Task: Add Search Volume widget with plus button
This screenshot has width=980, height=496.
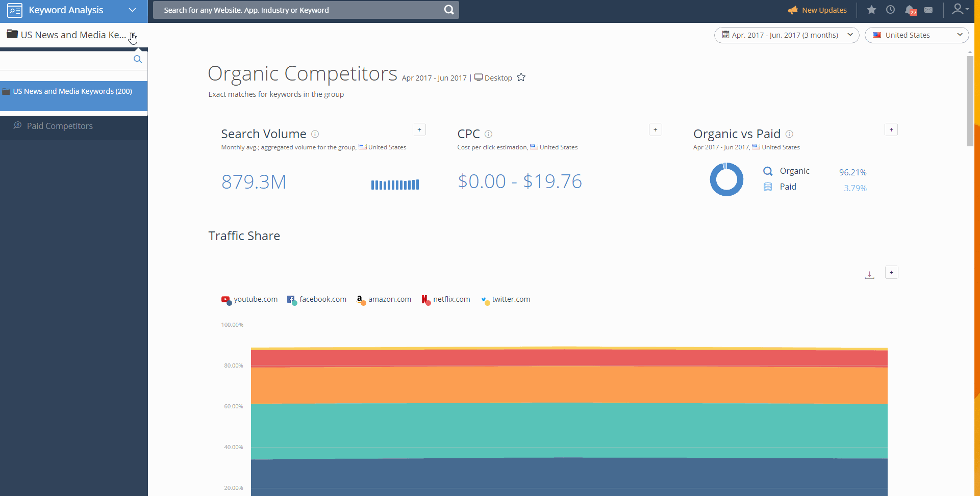Action: point(419,129)
